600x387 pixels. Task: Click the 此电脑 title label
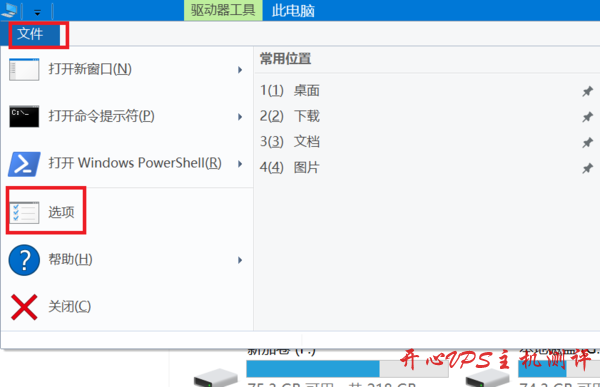coord(293,11)
